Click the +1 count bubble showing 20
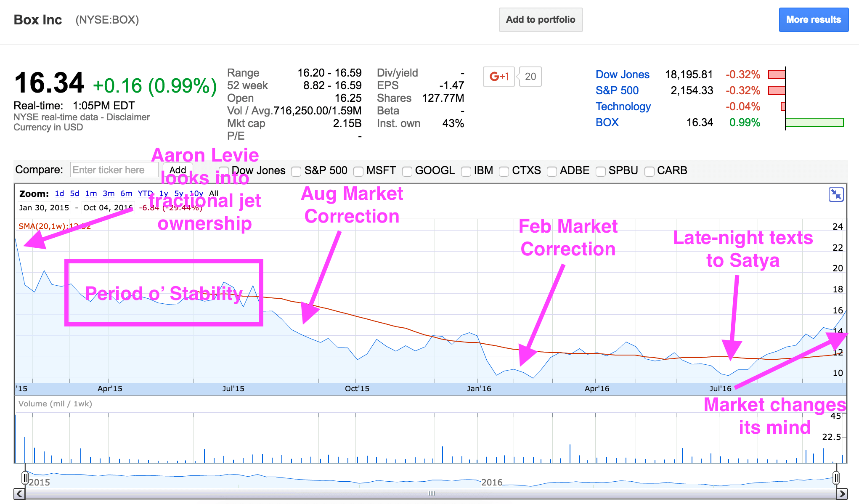 (x=530, y=77)
